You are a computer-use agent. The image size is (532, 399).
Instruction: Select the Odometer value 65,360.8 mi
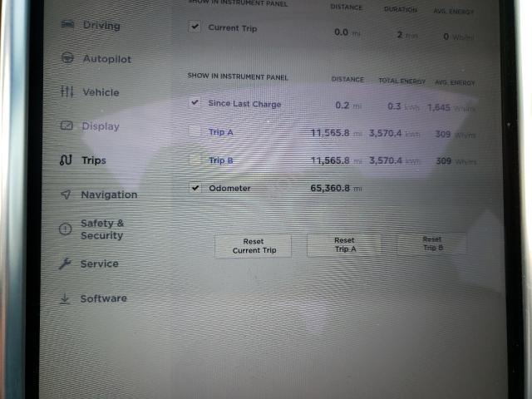(336, 188)
